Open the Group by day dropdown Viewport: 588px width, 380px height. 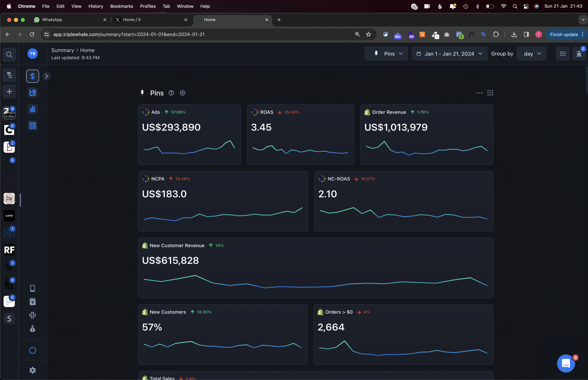tap(531, 54)
